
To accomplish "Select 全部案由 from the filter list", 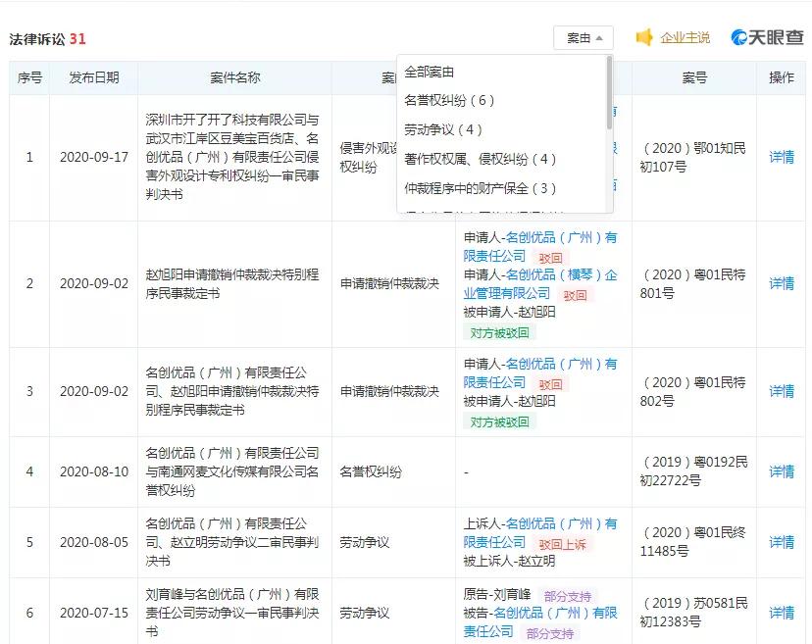I will 430,71.
